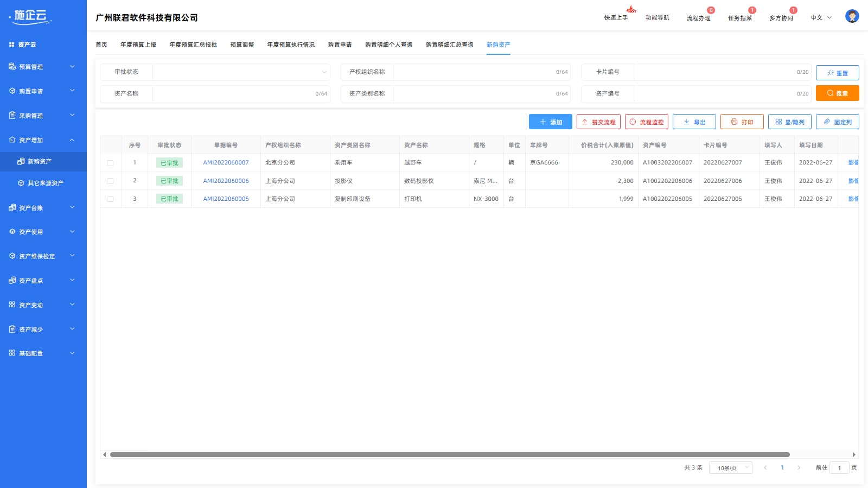The width and height of the screenshot is (868, 488).
Task: Switch to the 购置申请 tab
Action: 340,45
